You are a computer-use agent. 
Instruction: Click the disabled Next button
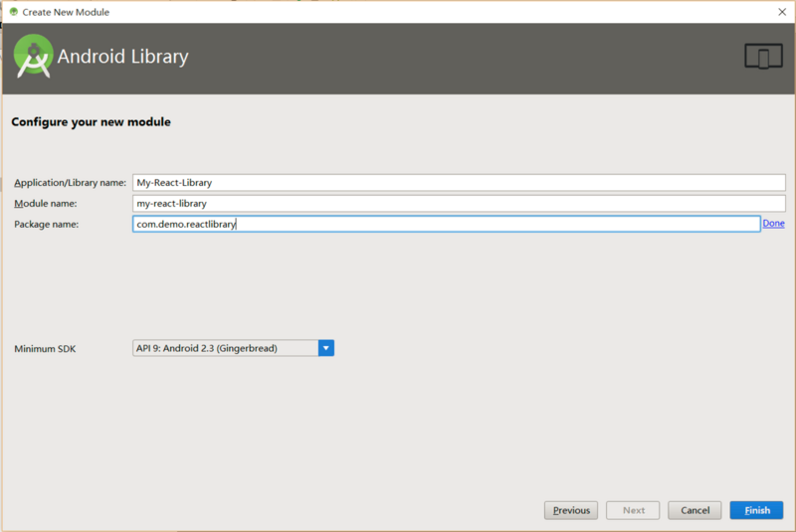pyautogui.click(x=633, y=510)
